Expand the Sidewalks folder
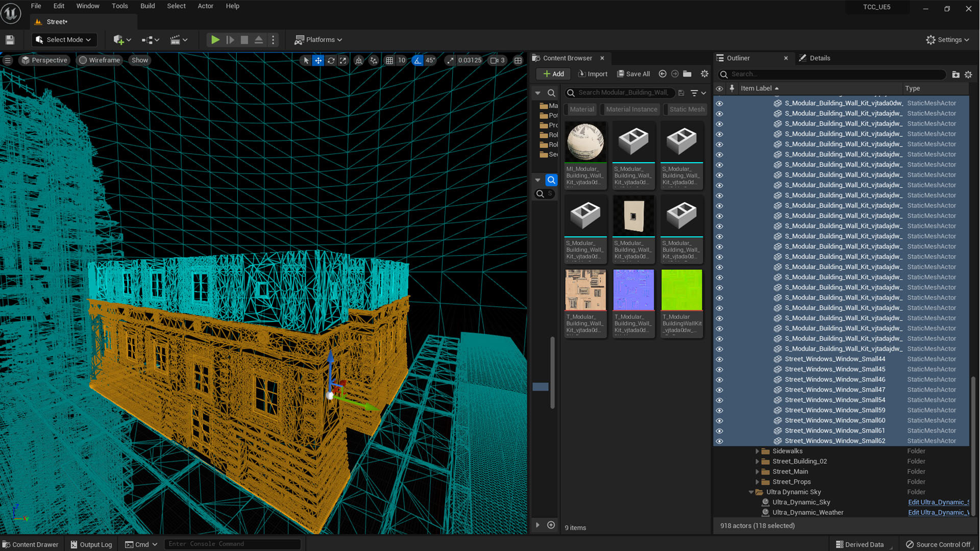The height and width of the screenshot is (551, 980). tap(757, 451)
